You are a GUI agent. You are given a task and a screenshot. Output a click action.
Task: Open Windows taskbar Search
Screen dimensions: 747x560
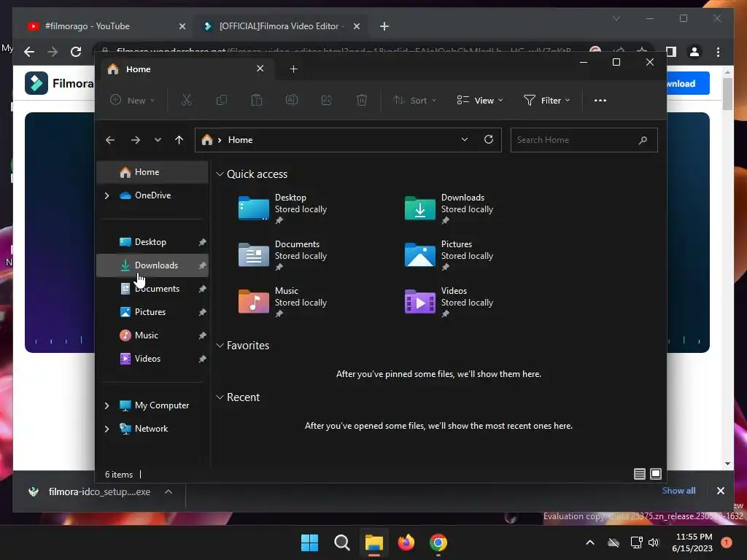(x=341, y=542)
